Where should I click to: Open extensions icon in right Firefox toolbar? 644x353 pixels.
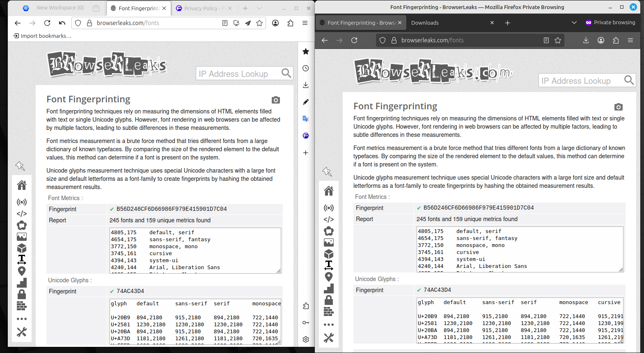[x=616, y=40]
